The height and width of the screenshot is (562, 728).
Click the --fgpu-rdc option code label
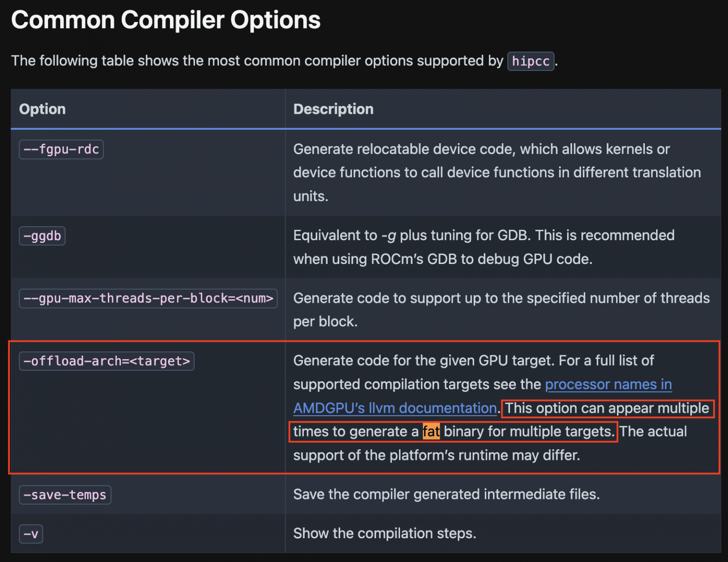61,150
